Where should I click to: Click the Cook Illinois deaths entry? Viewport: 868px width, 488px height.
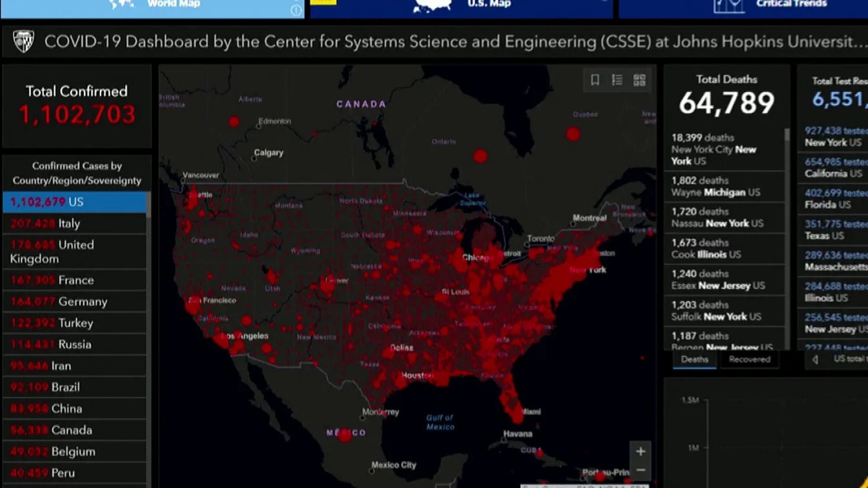pos(722,249)
